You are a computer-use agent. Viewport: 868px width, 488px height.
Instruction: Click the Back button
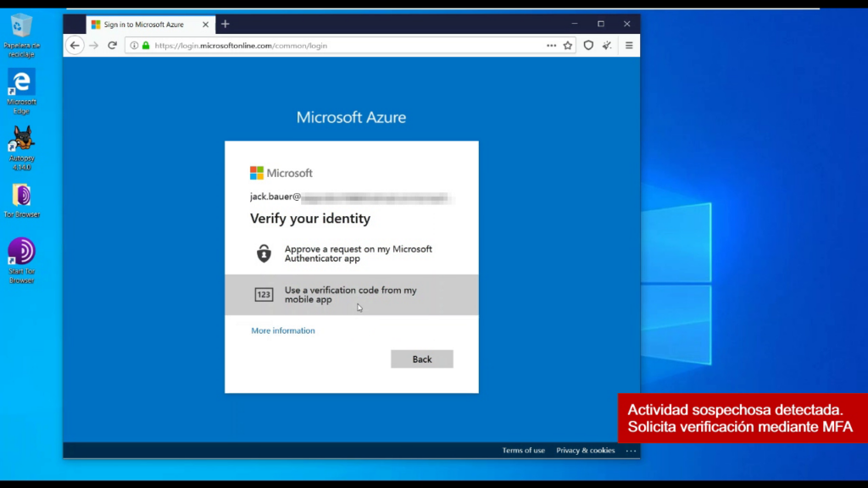(422, 359)
